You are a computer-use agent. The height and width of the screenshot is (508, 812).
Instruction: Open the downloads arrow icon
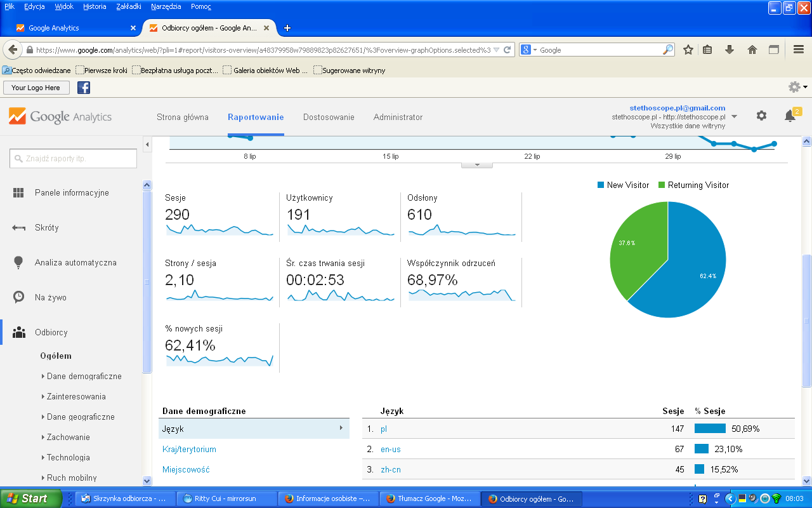coord(730,50)
